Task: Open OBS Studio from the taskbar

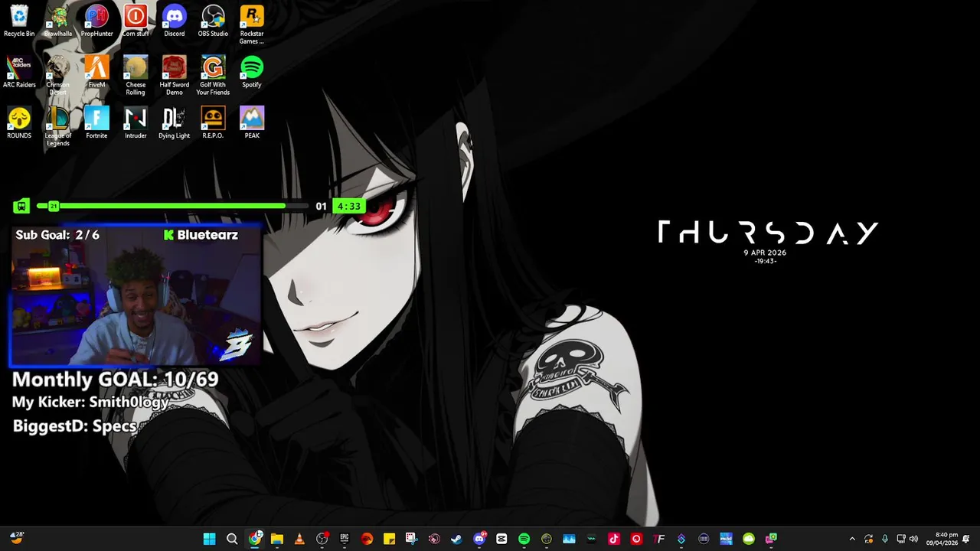Action: [322, 539]
